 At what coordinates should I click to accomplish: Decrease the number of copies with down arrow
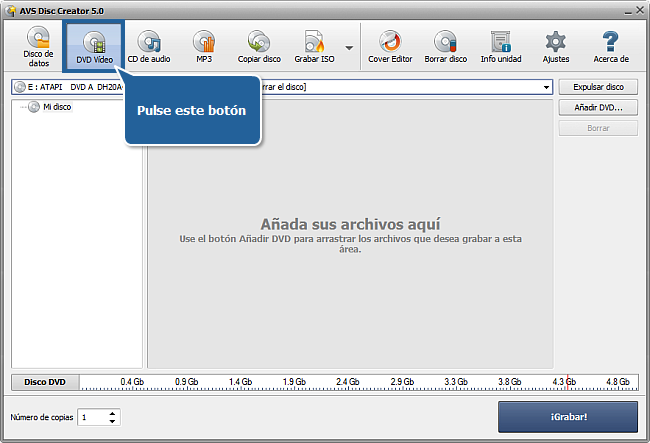[112, 421]
